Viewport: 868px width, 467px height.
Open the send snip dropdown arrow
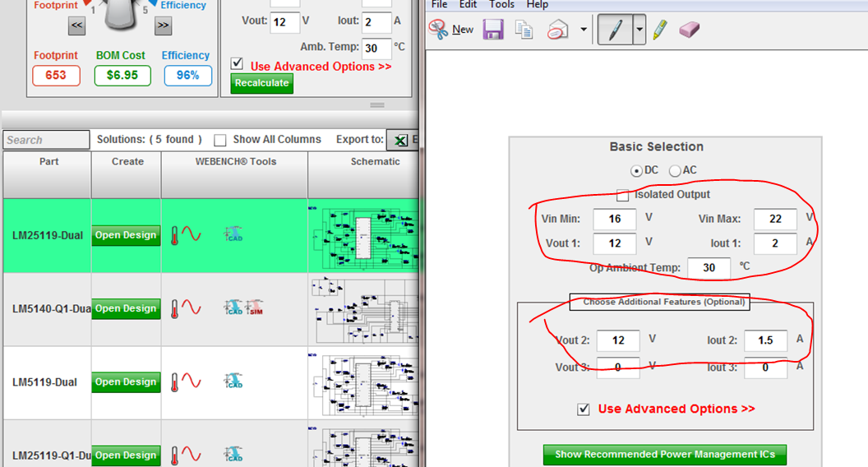click(584, 30)
